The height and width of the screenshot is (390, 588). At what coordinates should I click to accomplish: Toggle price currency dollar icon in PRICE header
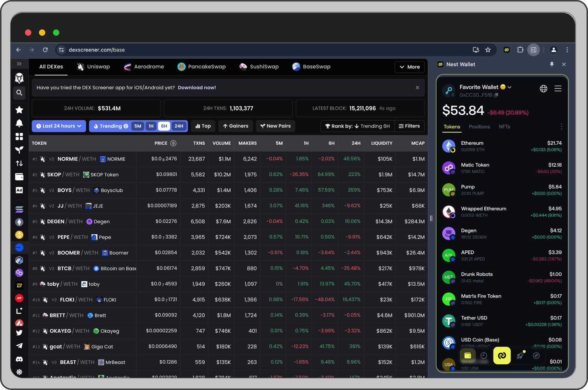tap(173, 143)
